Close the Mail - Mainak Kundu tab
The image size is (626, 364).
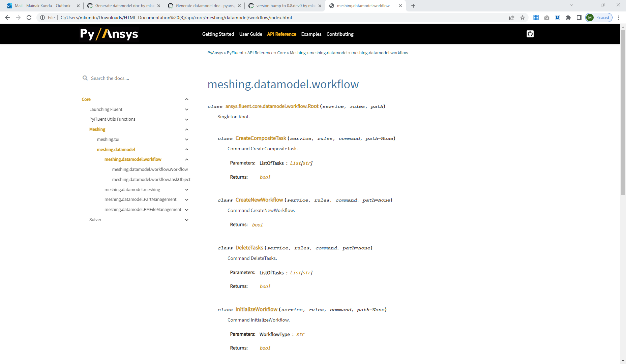(78, 6)
